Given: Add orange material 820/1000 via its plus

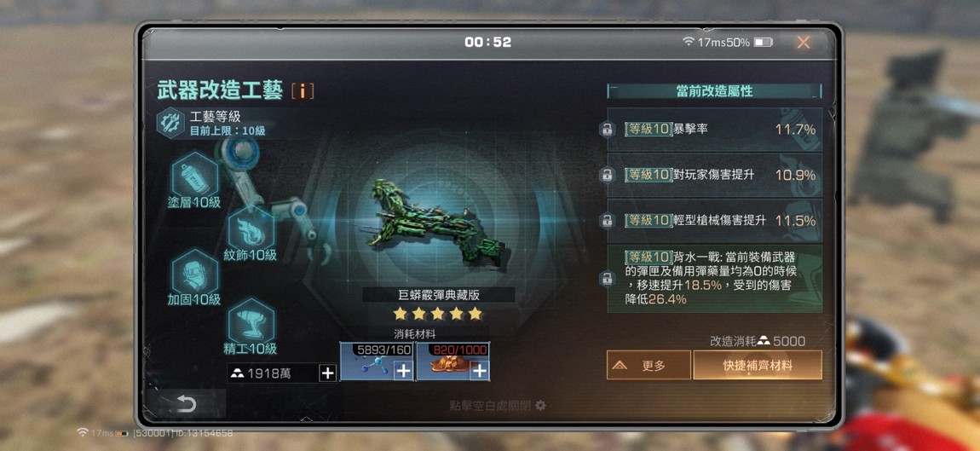Looking at the screenshot, I should pos(480,371).
